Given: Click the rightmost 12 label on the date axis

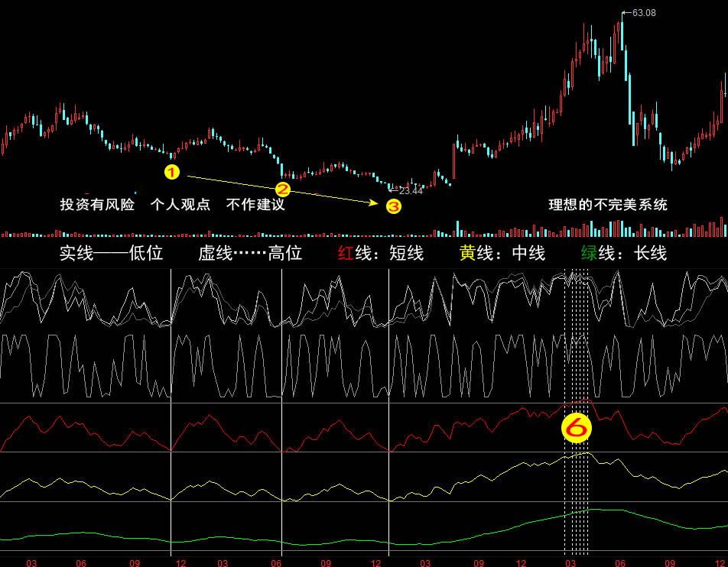Looking at the screenshot, I should pyautogui.click(x=721, y=562).
